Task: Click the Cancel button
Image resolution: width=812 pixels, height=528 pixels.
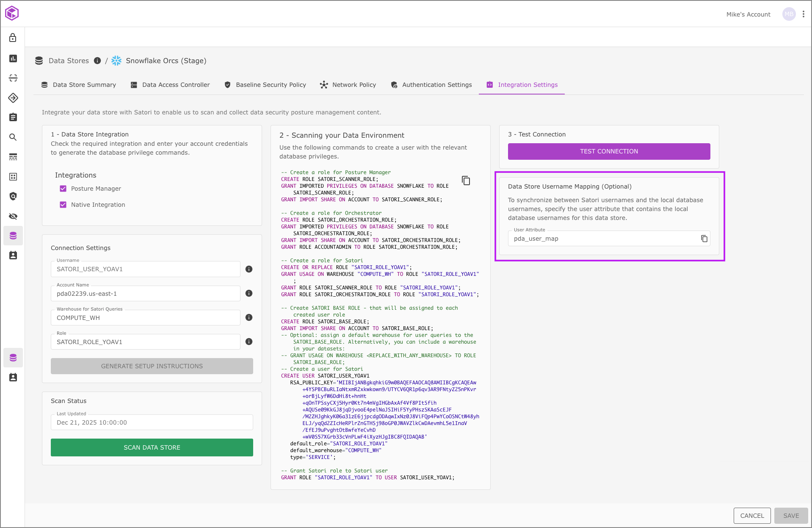Action: pos(752,516)
